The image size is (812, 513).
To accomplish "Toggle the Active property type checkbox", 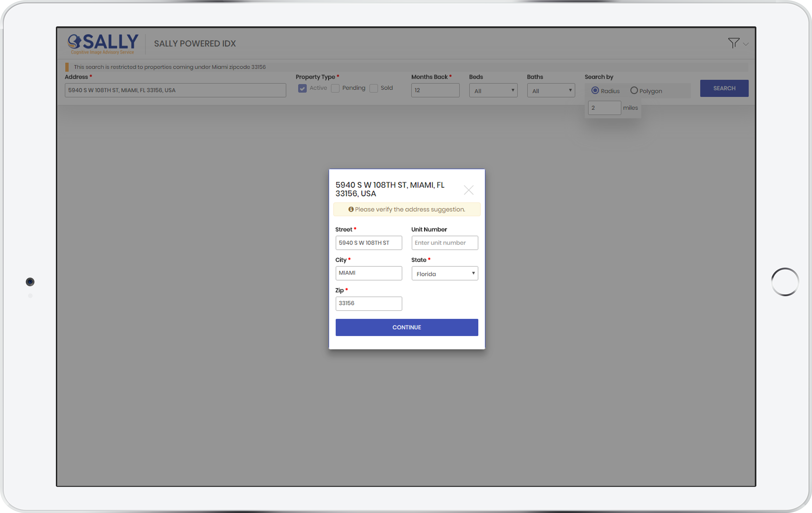I will coord(302,88).
